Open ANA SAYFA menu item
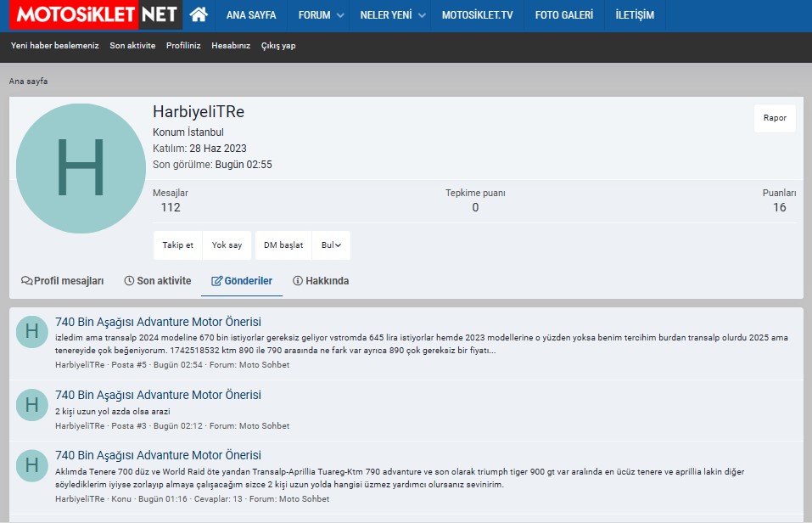This screenshot has width=812, height=523. (x=251, y=15)
